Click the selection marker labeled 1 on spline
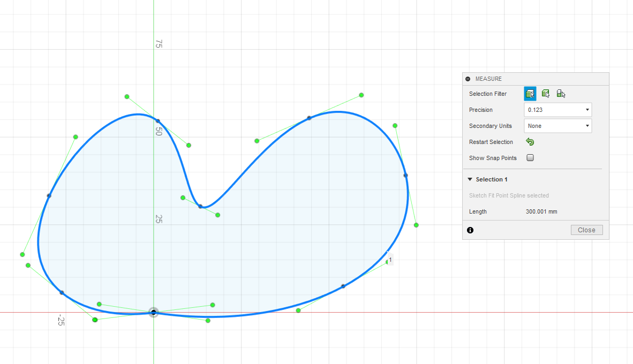The width and height of the screenshot is (633, 364). click(x=390, y=260)
